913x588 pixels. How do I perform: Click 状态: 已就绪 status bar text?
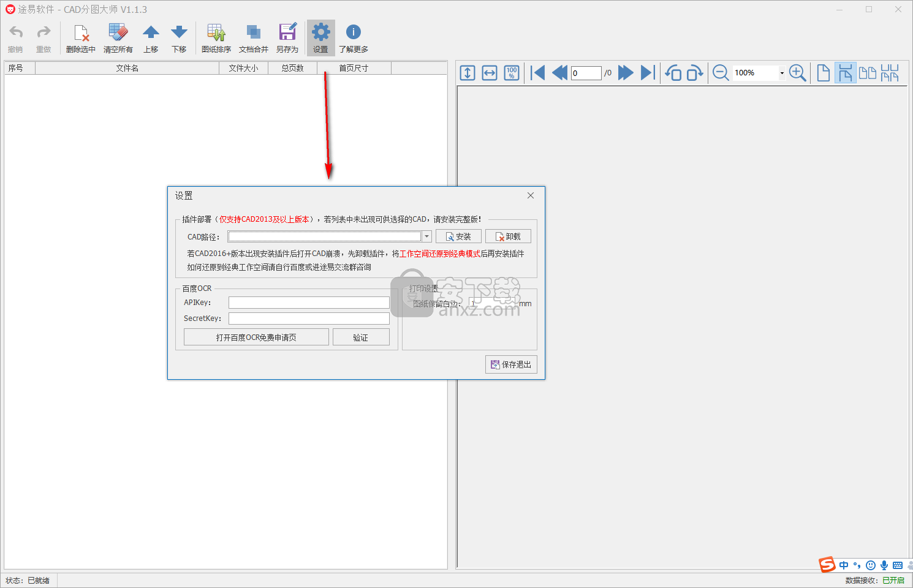pyautogui.click(x=28, y=580)
